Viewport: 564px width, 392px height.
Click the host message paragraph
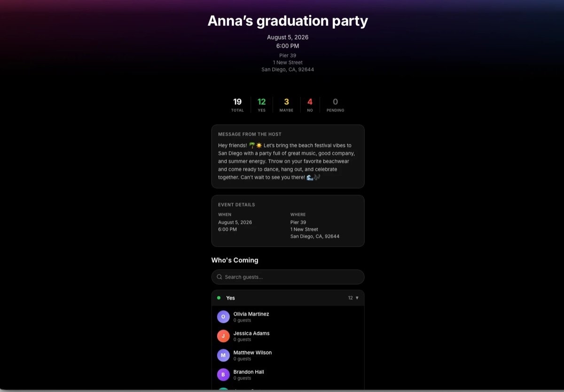coord(287,161)
